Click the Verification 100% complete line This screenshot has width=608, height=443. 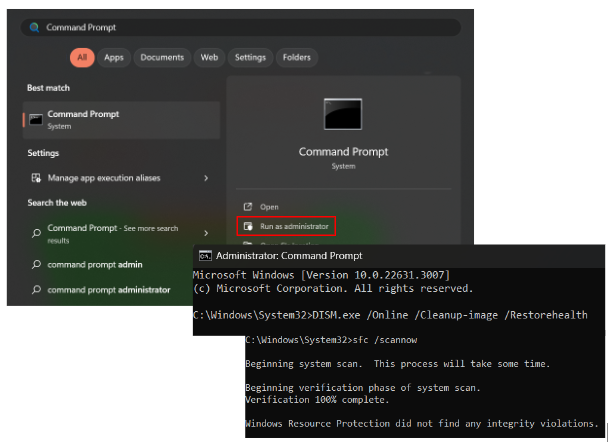click(317, 400)
